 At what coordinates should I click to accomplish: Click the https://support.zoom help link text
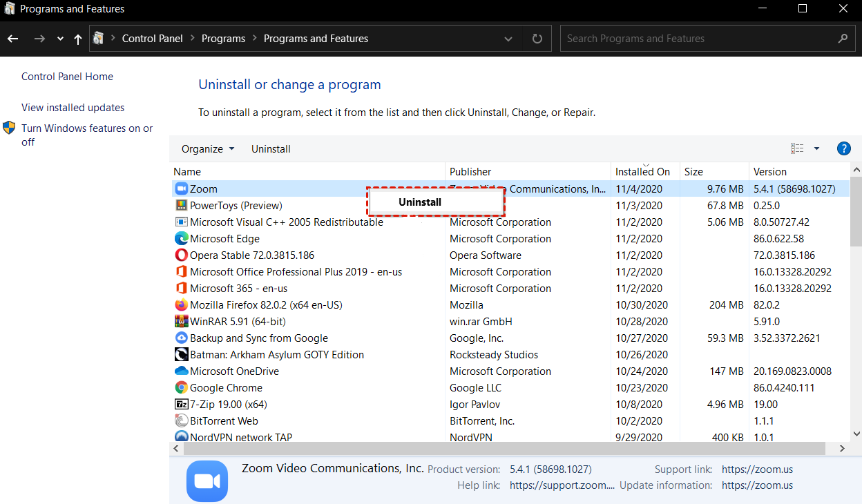click(562, 485)
